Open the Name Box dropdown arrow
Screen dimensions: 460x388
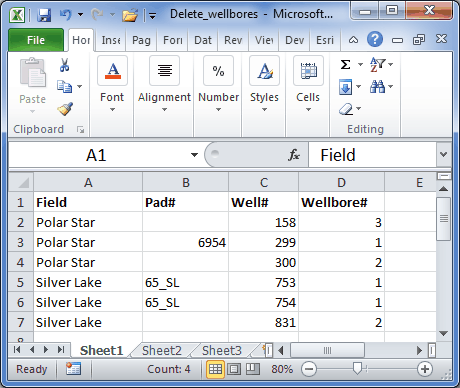(x=194, y=155)
